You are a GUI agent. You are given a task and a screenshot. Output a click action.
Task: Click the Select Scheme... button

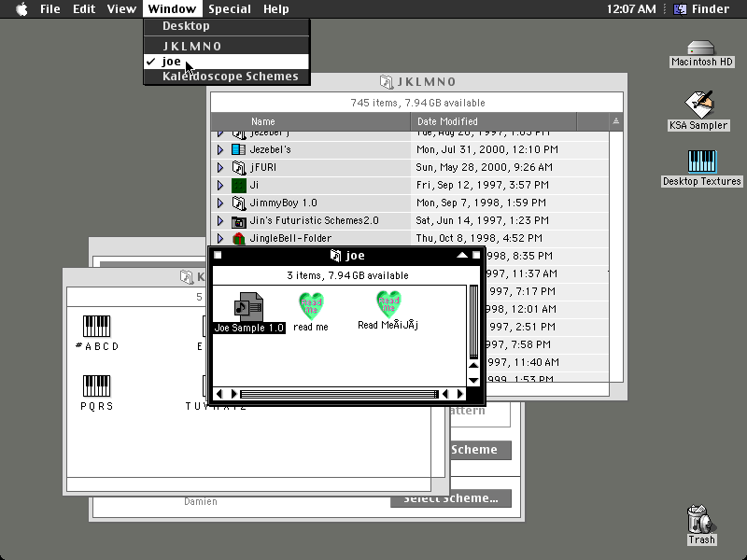point(451,498)
